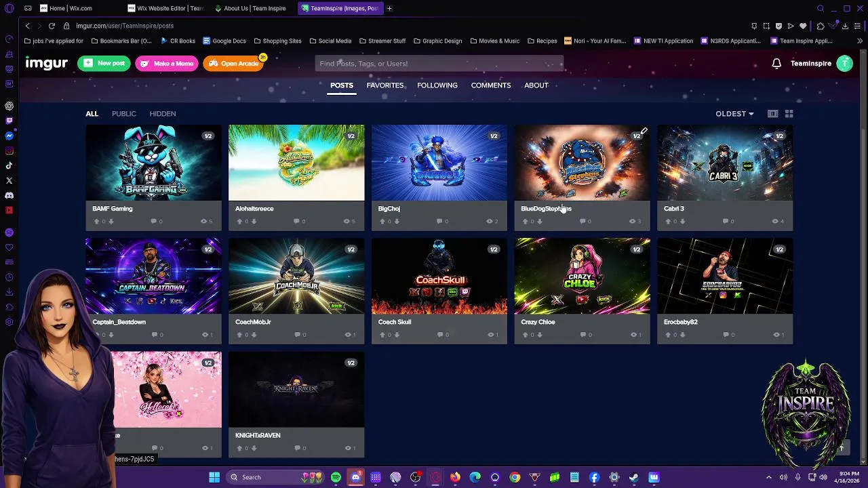
Task: Open the Crazy Chloe post thumbnail
Action: (582, 276)
